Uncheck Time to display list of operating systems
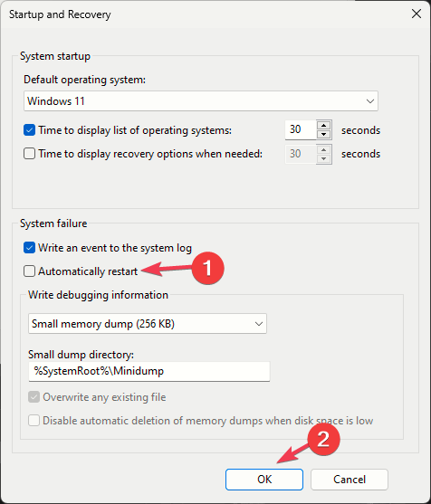Viewport: 431px width, 504px height. pos(29,130)
